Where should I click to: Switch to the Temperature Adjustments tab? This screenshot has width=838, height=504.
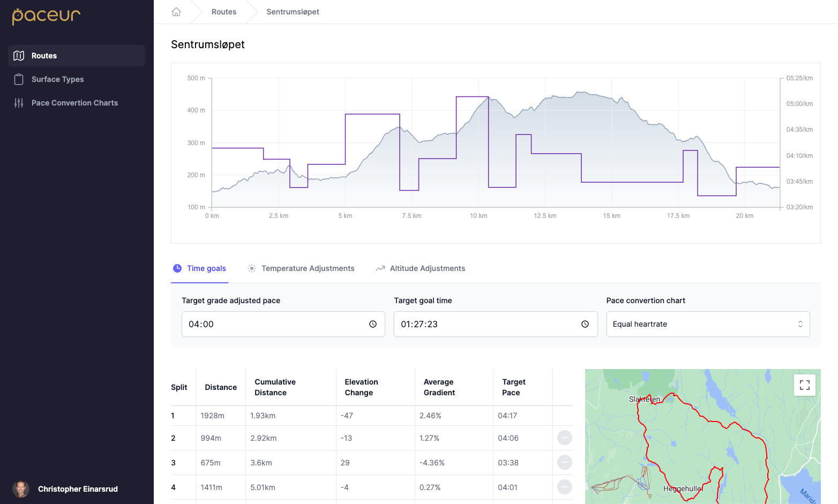[x=308, y=268]
